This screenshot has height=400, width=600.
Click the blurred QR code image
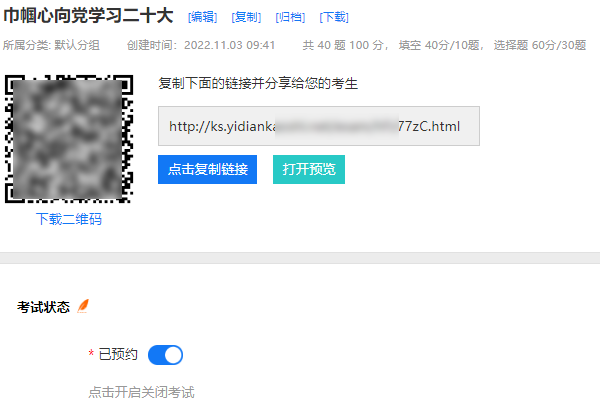[69, 139]
